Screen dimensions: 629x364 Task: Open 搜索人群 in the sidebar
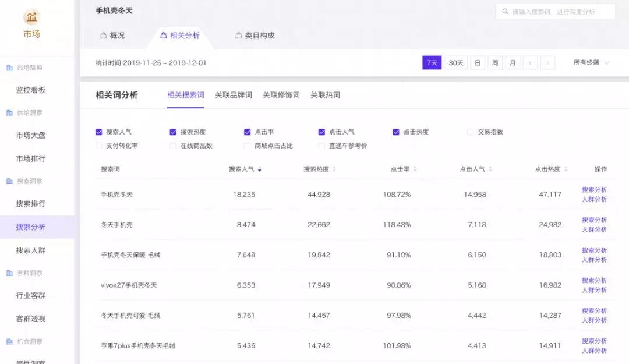click(31, 250)
